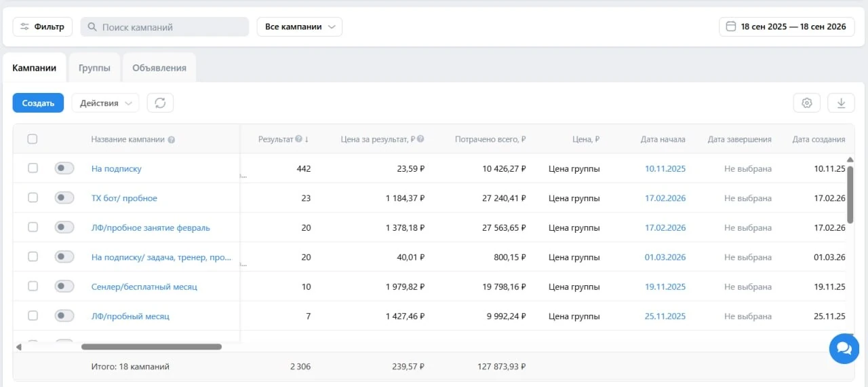This screenshot has height=387, width=868.
Task: Click help icon beside Название кампании
Action: (x=172, y=140)
